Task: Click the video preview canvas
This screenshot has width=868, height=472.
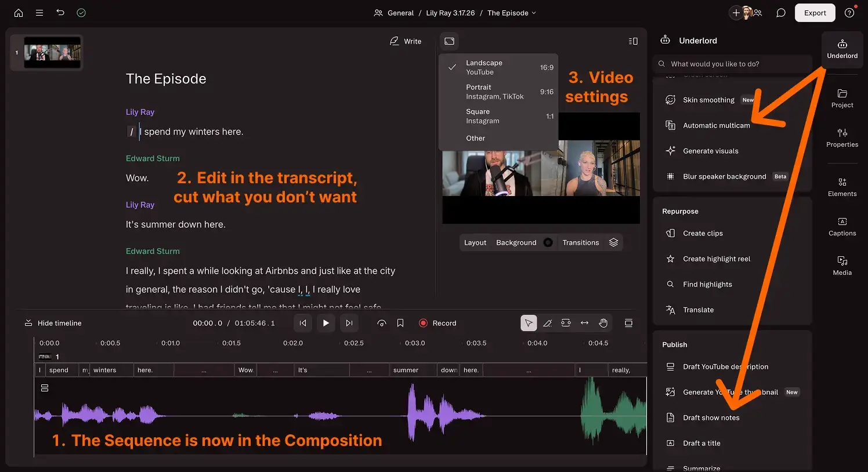Action: coord(541,168)
